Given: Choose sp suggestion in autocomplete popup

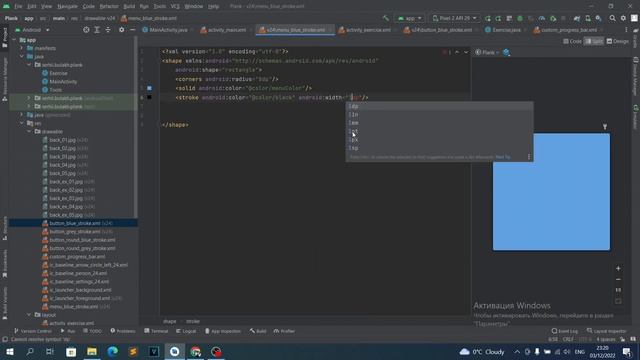Looking at the screenshot, I should click(x=439, y=148).
